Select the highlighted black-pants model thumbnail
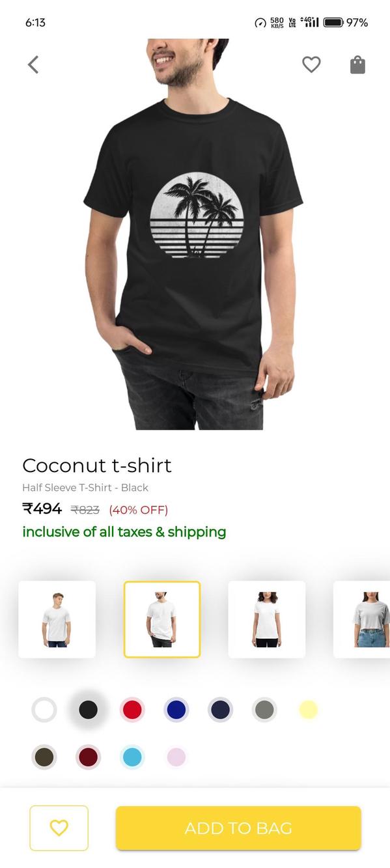 pos(162,619)
